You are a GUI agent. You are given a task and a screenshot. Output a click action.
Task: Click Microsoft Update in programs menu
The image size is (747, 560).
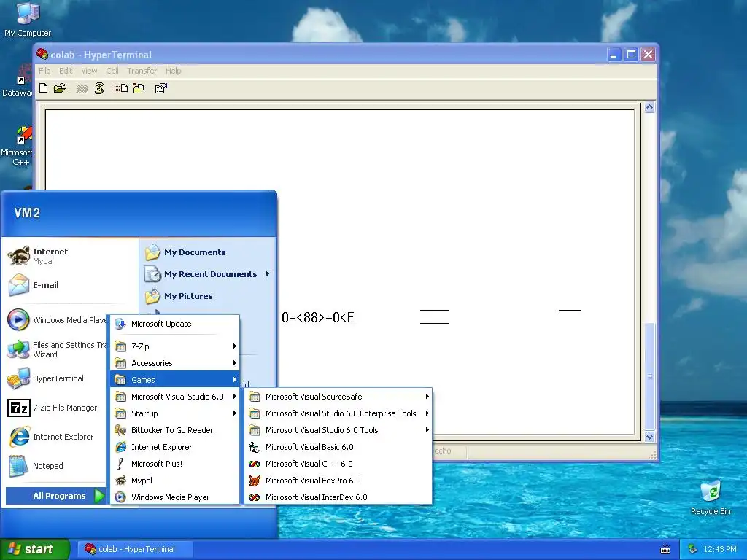tap(175, 324)
